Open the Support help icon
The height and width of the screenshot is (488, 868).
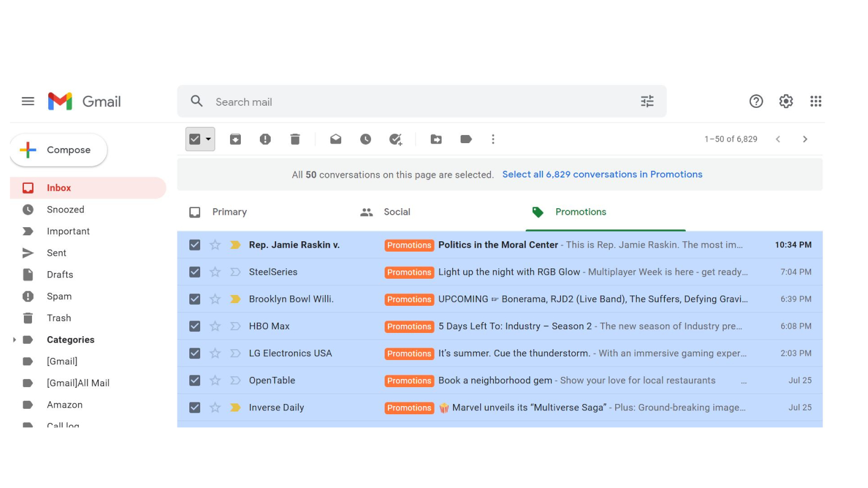click(x=756, y=101)
